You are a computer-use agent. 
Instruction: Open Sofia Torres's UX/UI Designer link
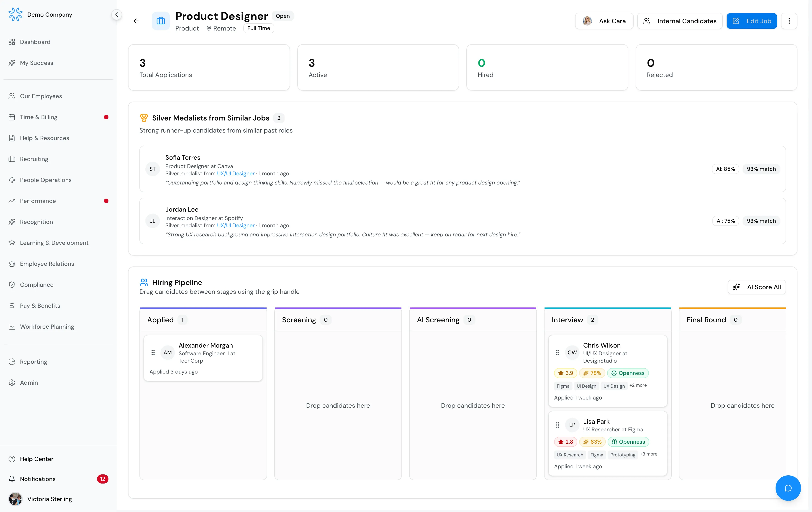[x=235, y=173]
